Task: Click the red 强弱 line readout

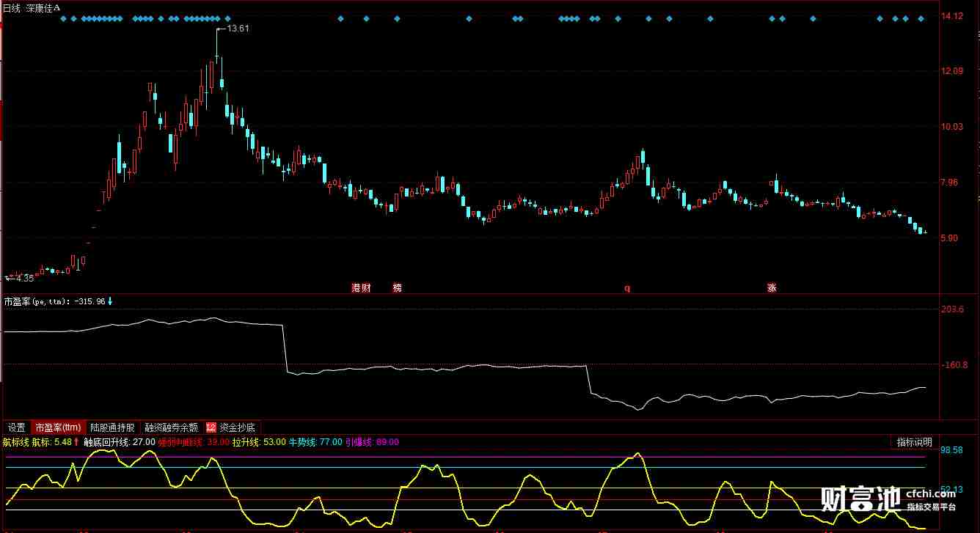Action: (x=193, y=442)
